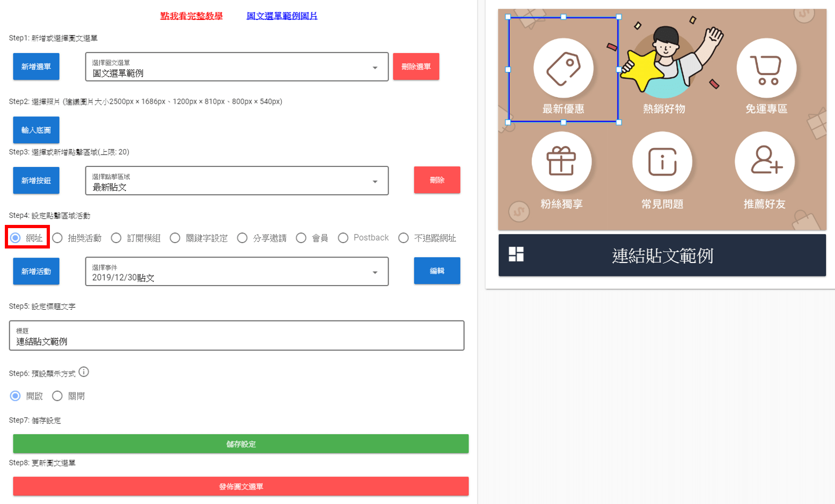
Task: Click the 輸入底圖 button
Action: pyautogui.click(x=36, y=130)
